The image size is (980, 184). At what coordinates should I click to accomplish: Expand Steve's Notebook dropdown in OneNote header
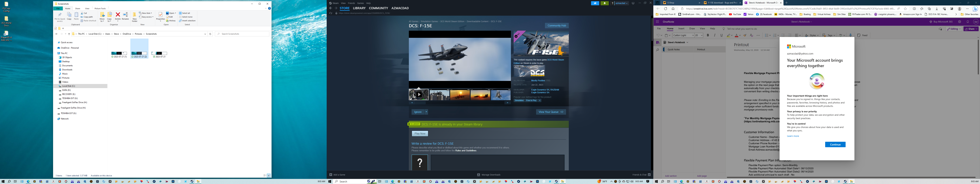801,22
